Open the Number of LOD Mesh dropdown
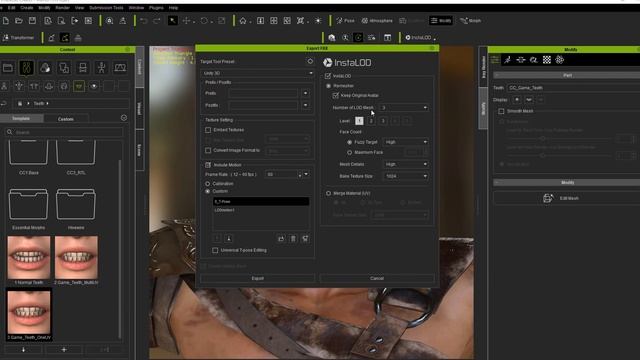The width and height of the screenshot is (640, 360). (x=404, y=108)
